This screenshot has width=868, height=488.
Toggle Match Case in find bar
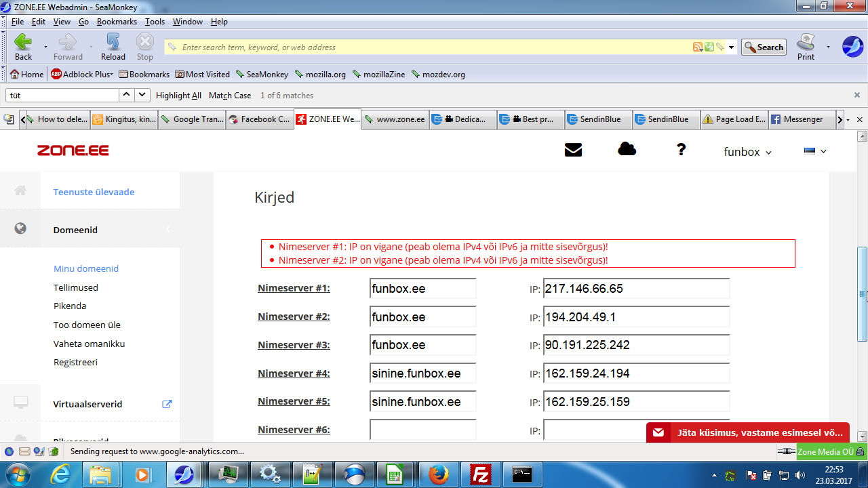point(230,96)
